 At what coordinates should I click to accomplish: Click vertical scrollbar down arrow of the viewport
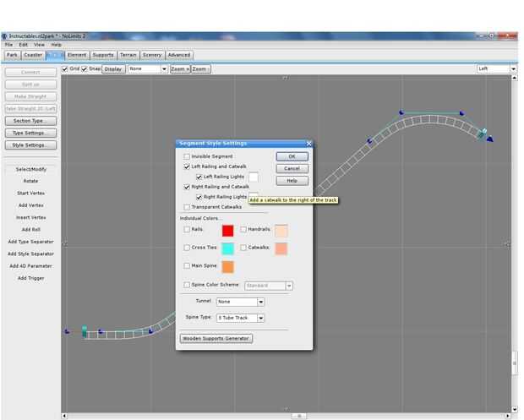coord(515,409)
